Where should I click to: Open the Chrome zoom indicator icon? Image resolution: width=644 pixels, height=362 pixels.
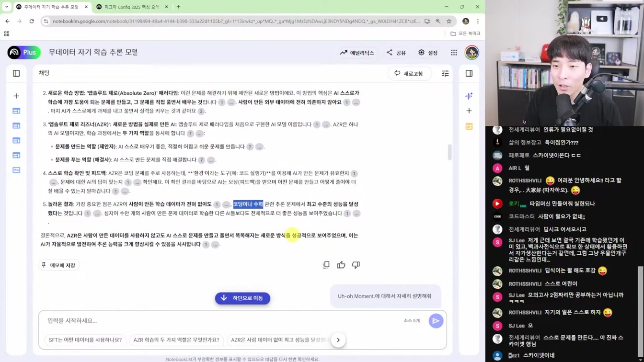438,21
